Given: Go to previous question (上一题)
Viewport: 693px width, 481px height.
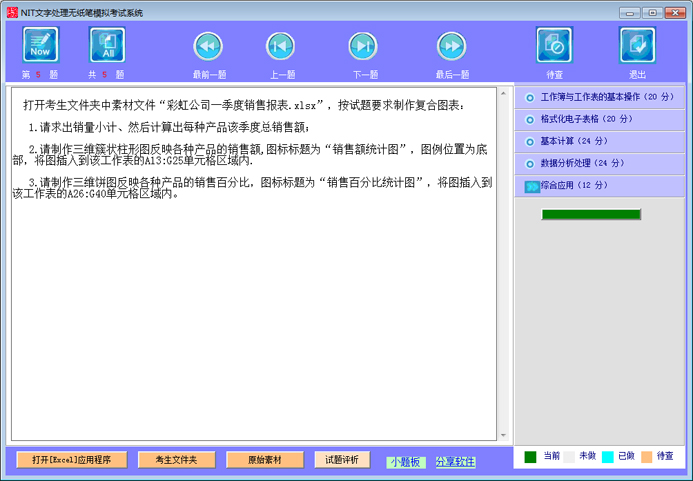Looking at the screenshot, I should [x=281, y=46].
